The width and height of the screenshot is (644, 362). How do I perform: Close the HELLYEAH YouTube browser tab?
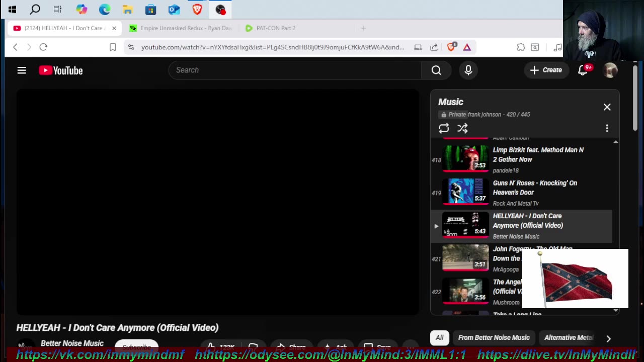click(x=114, y=28)
